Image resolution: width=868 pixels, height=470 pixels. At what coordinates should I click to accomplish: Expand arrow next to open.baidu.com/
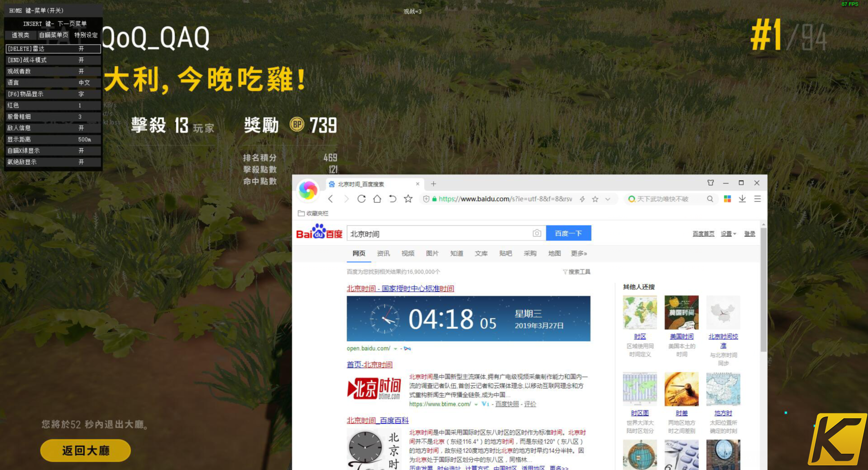(396, 349)
